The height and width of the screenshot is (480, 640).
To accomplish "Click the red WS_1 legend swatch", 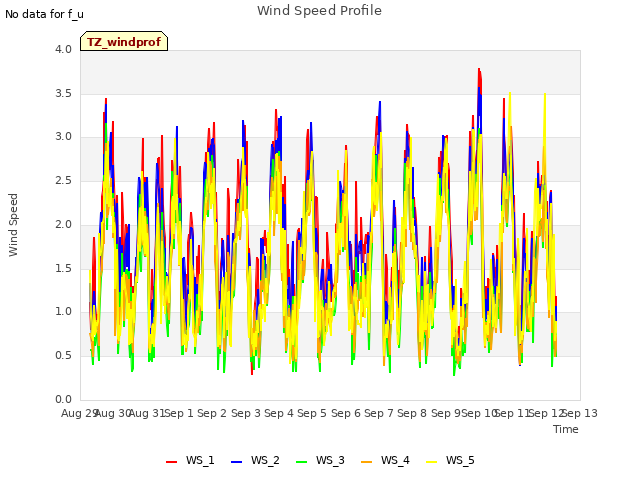I will point(171,462).
